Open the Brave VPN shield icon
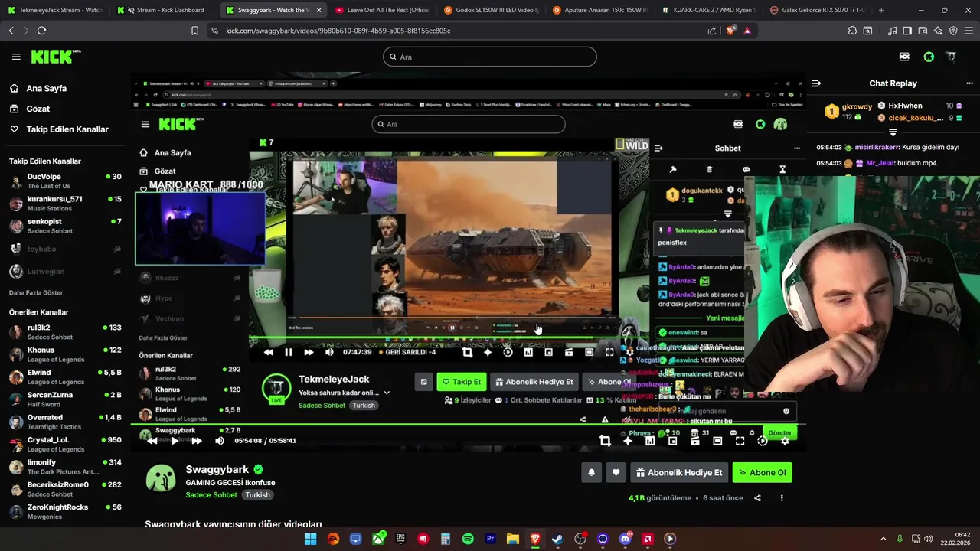This screenshot has height=551, width=980. tap(953, 31)
